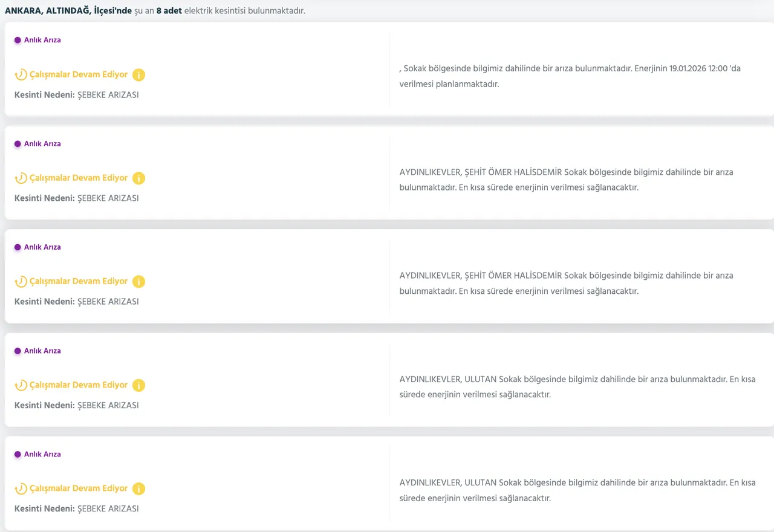Click the clock icon in the third outage card

coord(21,282)
